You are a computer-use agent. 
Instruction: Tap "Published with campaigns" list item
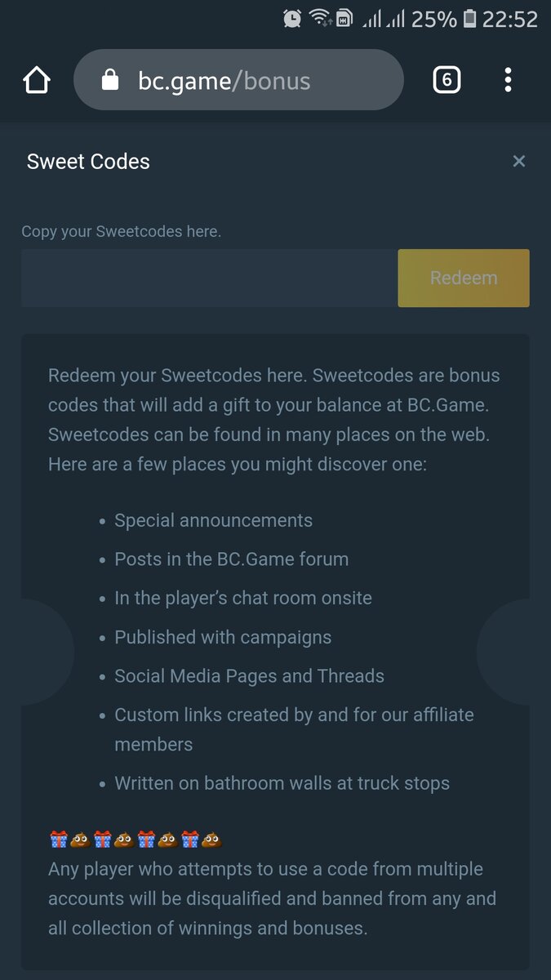click(x=223, y=637)
